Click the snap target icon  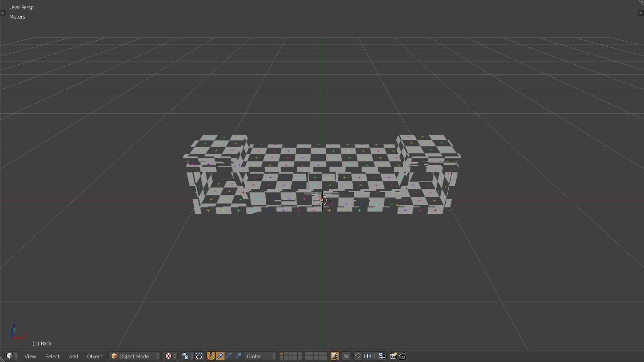click(382, 356)
